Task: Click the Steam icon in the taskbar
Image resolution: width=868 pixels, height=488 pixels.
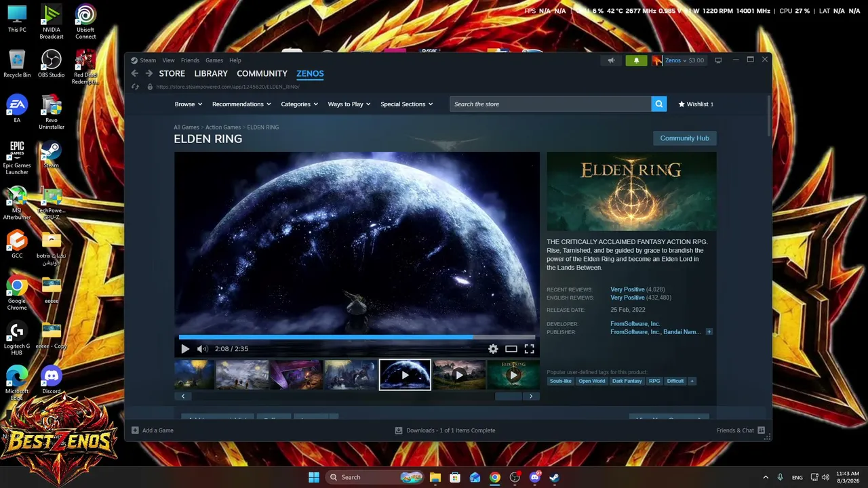Action: coord(554,477)
